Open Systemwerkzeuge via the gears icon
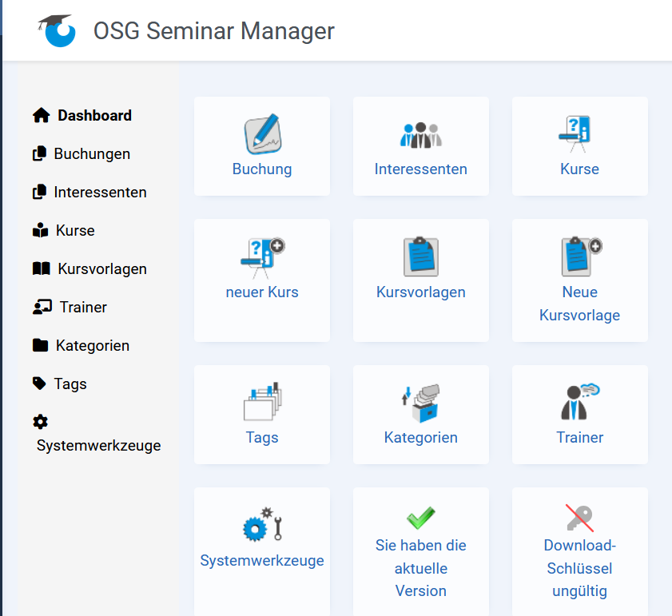The image size is (672, 616). point(261,523)
